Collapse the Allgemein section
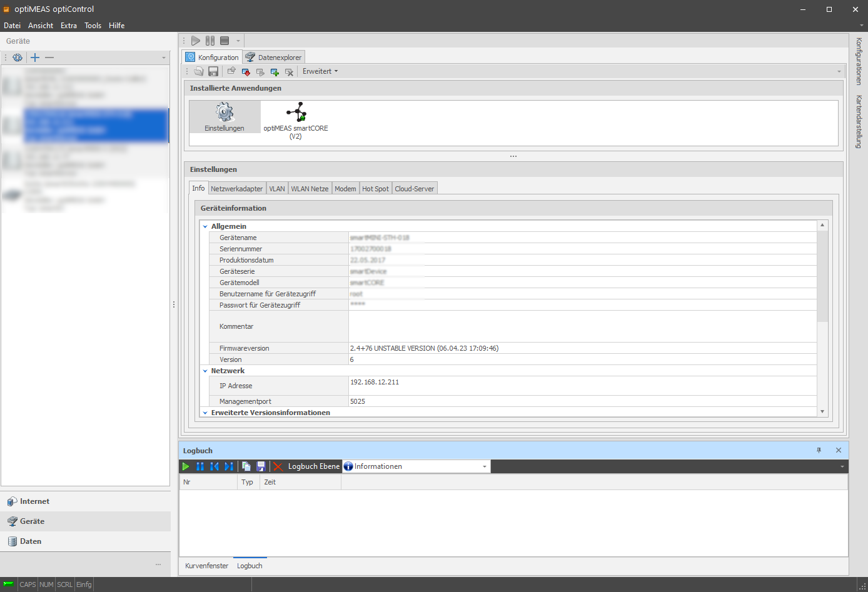Screen dimensions: 868x592 [205, 226]
